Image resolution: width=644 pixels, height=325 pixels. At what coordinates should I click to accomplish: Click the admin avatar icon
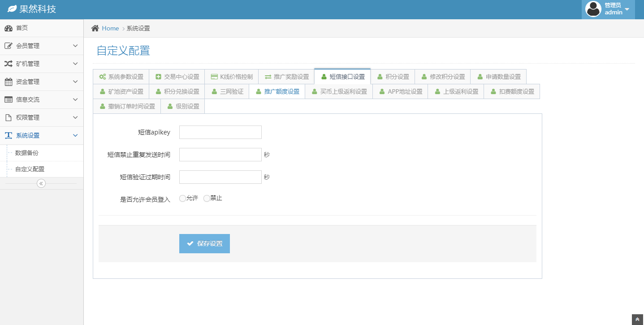click(593, 9)
